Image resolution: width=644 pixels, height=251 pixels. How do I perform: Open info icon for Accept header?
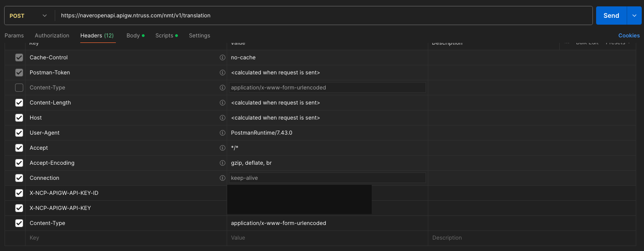[x=223, y=148]
